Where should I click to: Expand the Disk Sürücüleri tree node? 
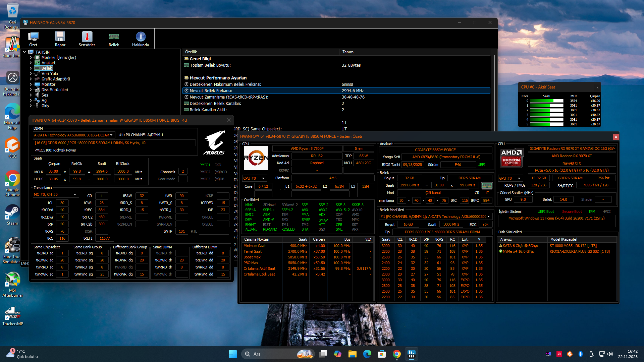point(31,90)
